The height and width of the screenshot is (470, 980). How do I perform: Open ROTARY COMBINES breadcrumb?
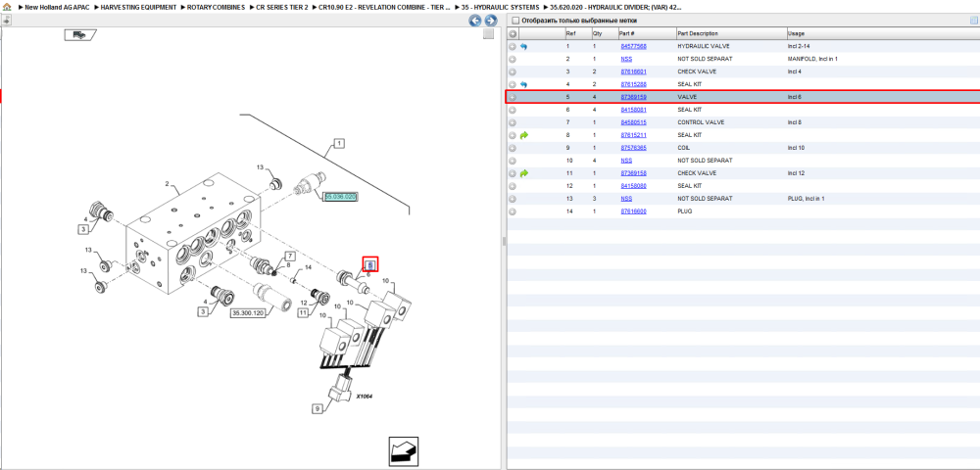[x=217, y=7]
